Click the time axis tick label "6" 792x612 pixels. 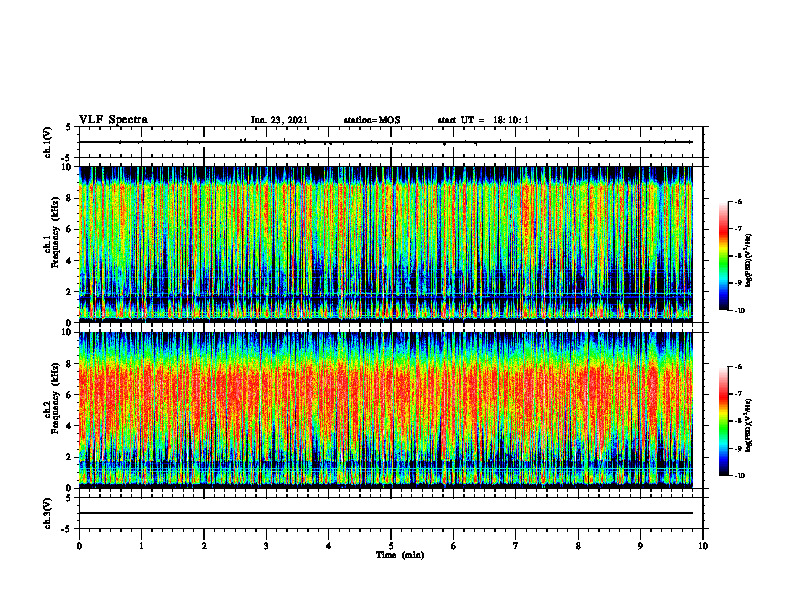(454, 546)
